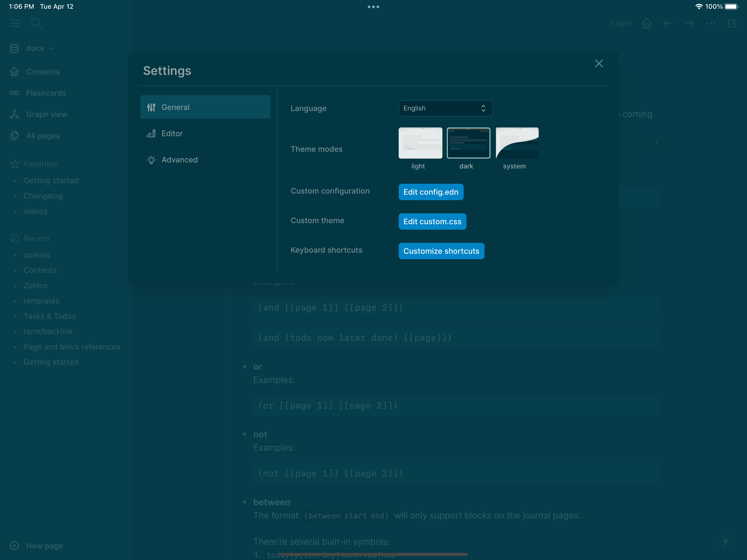The width and height of the screenshot is (747, 560).
Task: Open the three-dot more options menu
Action: point(711,23)
